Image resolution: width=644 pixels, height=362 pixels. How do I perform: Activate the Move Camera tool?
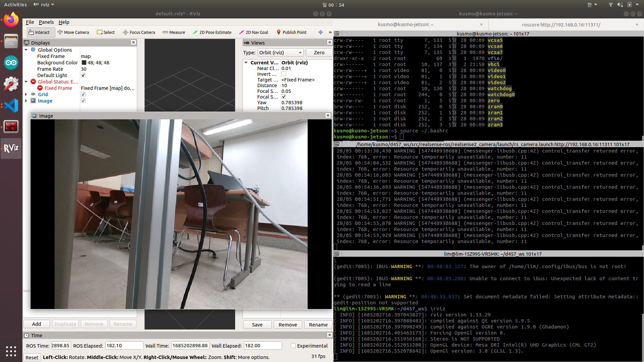click(x=73, y=32)
